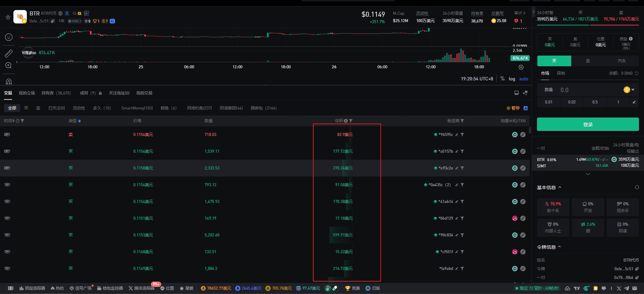This screenshot has height=294, width=644.
Task: Select the ruler measure tool
Action: (x=9, y=53)
